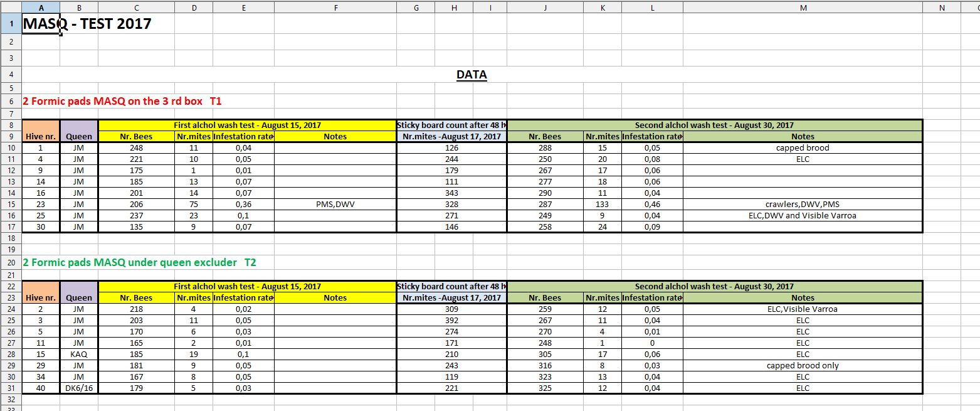The width and height of the screenshot is (980, 411).
Task: Select column A header
Action: click(x=41, y=8)
